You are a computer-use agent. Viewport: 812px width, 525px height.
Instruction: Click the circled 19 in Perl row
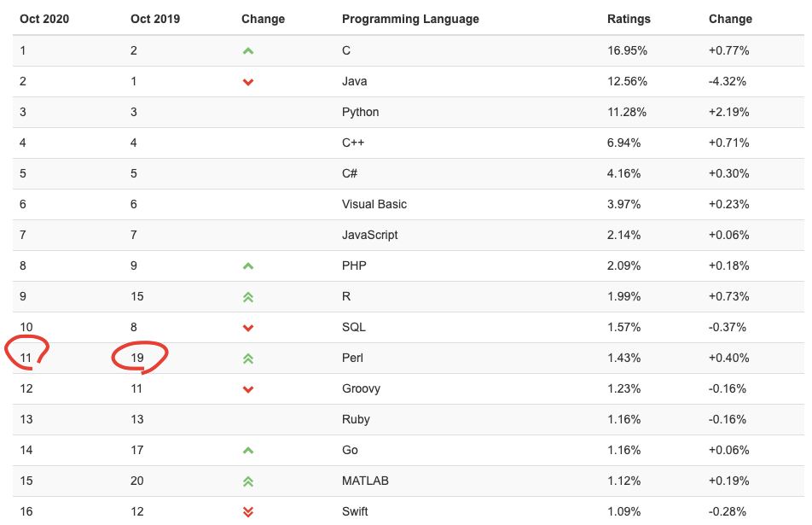click(137, 358)
